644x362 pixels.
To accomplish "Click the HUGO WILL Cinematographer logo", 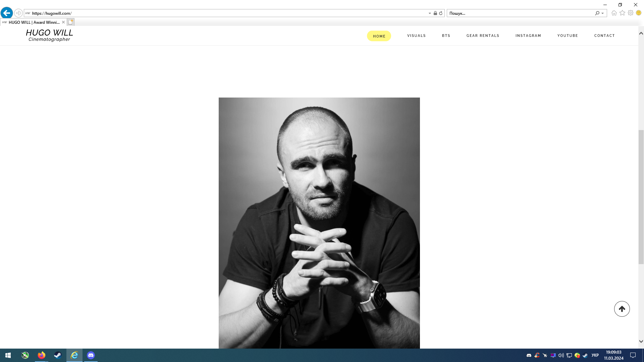I will (x=49, y=35).
